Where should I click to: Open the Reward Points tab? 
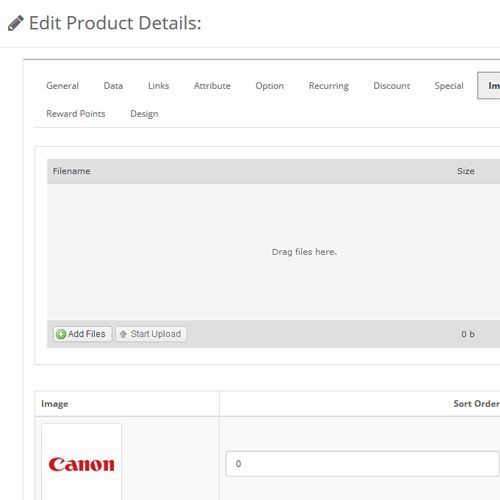pos(76,114)
